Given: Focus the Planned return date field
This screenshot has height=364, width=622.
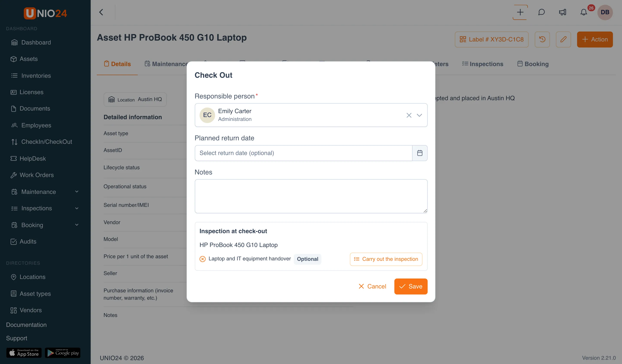Looking at the screenshot, I should coord(303,153).
